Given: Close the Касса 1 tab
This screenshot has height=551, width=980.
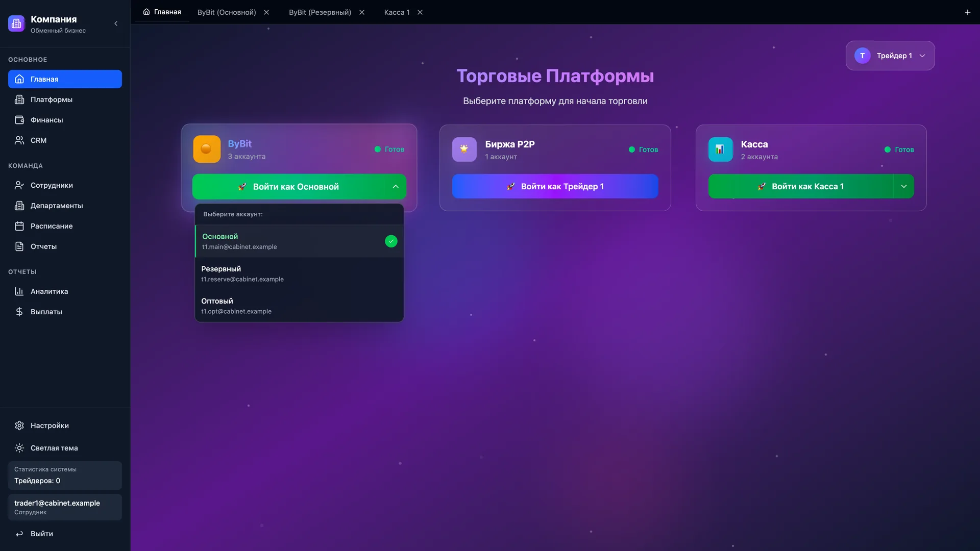Looking at the screenshot, I should pyautogui.click(x=420, y=12).
